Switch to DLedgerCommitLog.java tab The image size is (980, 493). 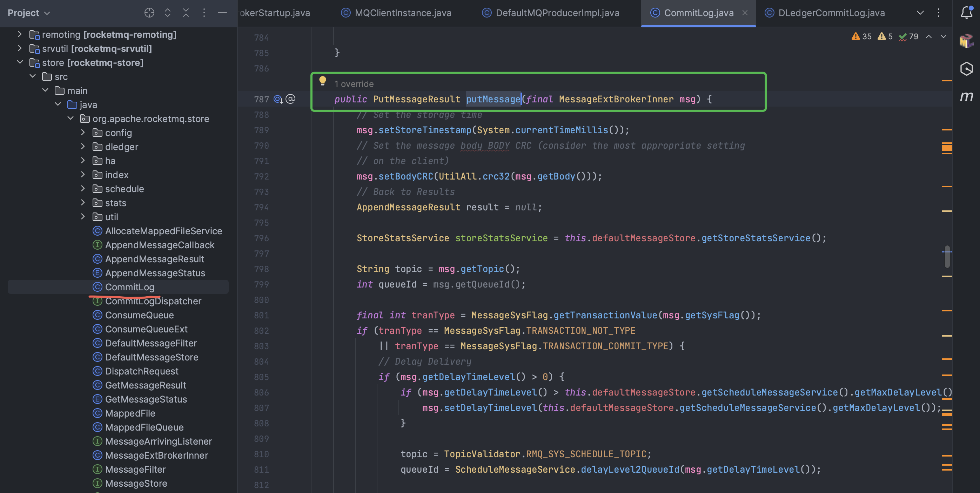[x=831, y=13]
